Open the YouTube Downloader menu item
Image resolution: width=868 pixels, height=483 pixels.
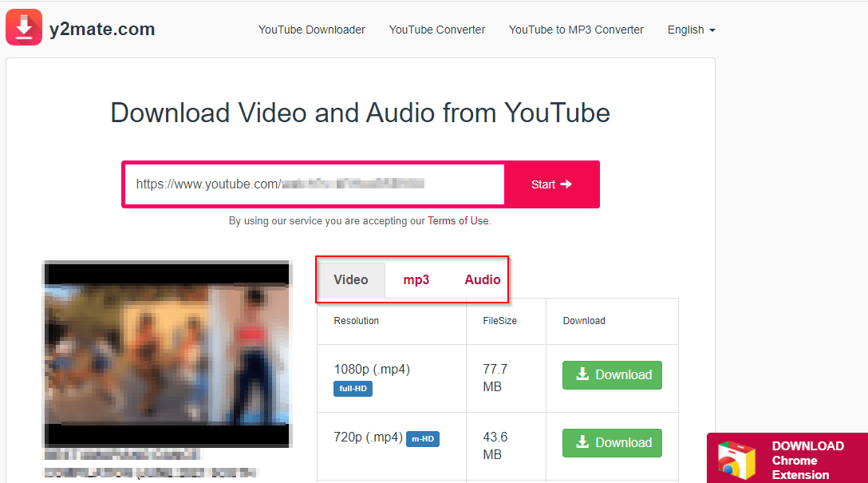coord(312,30)
